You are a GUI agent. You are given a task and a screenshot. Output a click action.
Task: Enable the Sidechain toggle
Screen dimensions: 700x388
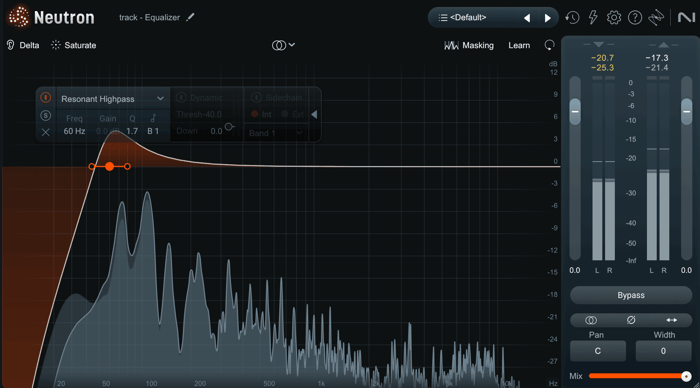[256, 97]
